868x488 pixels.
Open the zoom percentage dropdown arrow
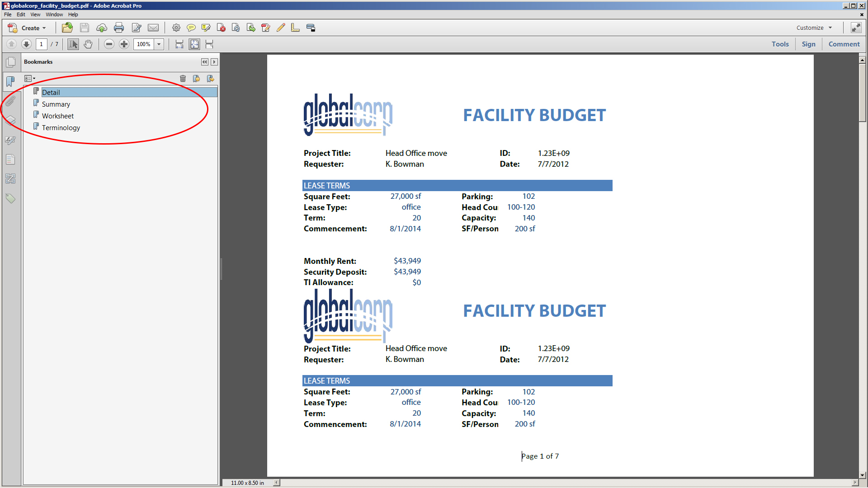click(159, 44)
